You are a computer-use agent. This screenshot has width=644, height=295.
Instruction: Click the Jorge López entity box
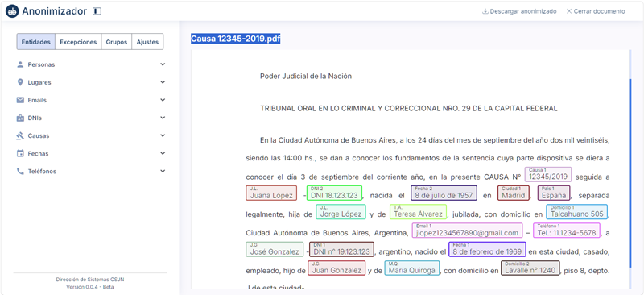[x=341, y=212]
